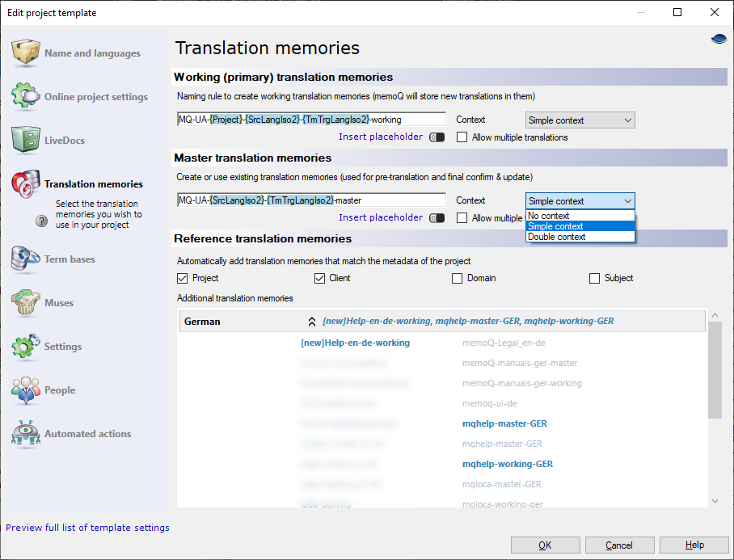Go to Online project settings page
Image resolution: width=734 pixels, height=560 pixels.
[96, 96]
